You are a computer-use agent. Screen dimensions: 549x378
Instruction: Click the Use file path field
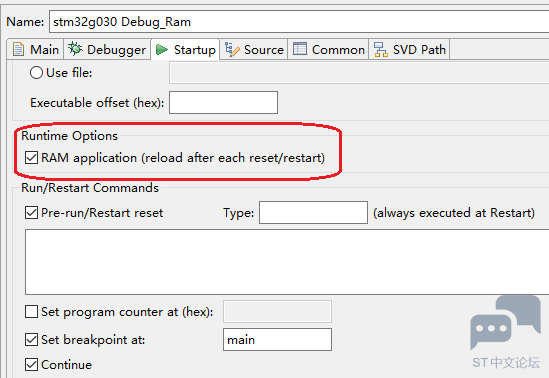click(x=359, y=73)
